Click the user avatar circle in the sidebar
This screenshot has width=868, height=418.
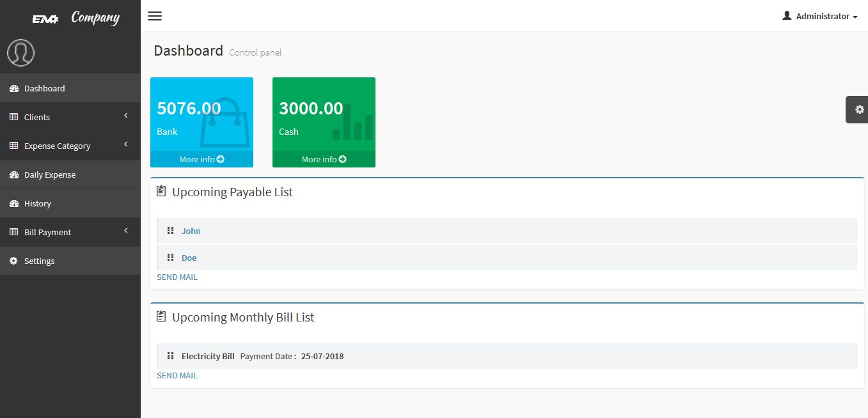click(x=20, y=52)
